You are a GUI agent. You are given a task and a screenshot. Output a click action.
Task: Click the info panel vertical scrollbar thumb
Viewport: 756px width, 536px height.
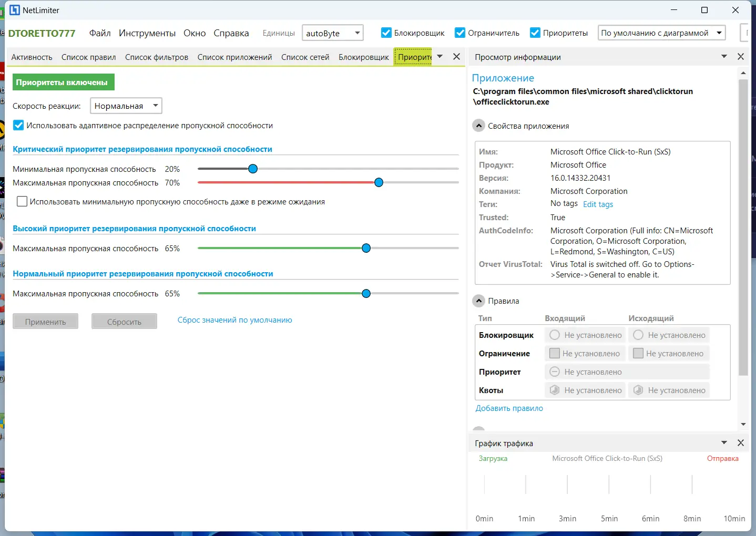(x=743, y=228)
